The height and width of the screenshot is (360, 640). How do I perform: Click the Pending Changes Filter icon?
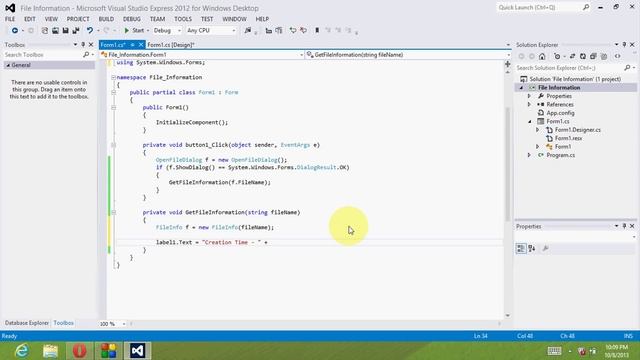(557, 56)
